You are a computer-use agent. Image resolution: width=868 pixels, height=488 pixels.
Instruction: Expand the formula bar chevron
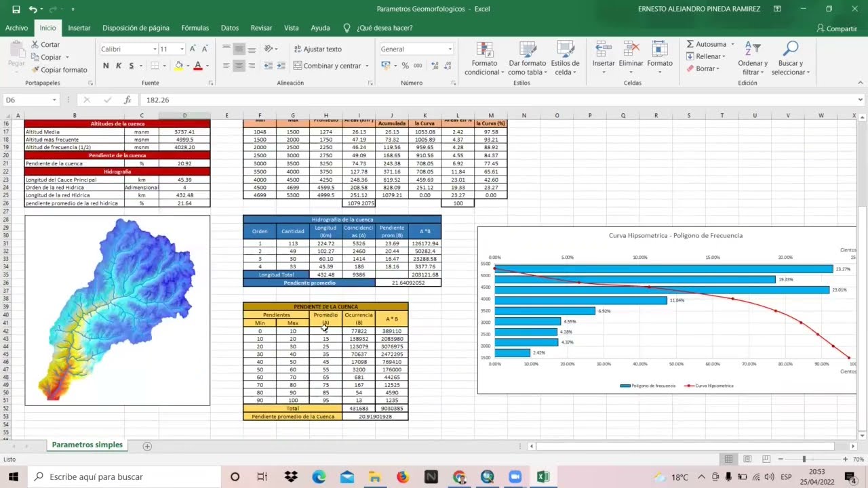tap(861, 100)
